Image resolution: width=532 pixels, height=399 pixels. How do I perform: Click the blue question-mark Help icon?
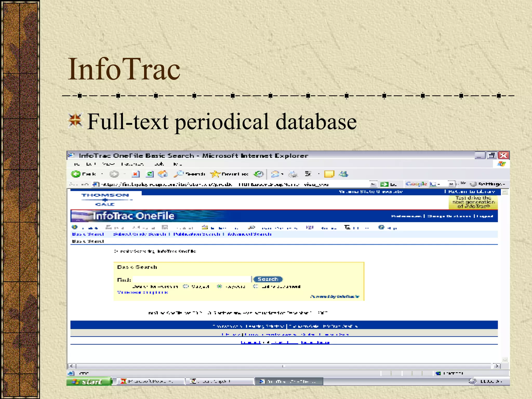(x=381, y=227)
